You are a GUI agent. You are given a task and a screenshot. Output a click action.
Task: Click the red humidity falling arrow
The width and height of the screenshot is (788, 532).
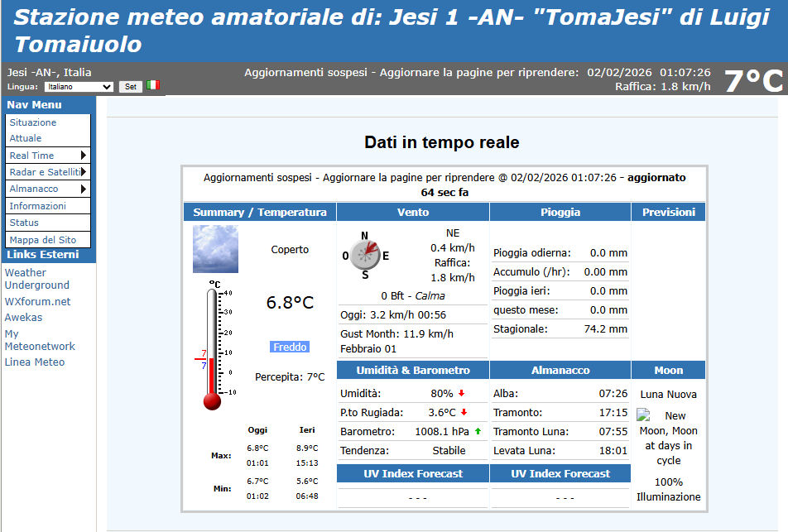tap(461, 393)
